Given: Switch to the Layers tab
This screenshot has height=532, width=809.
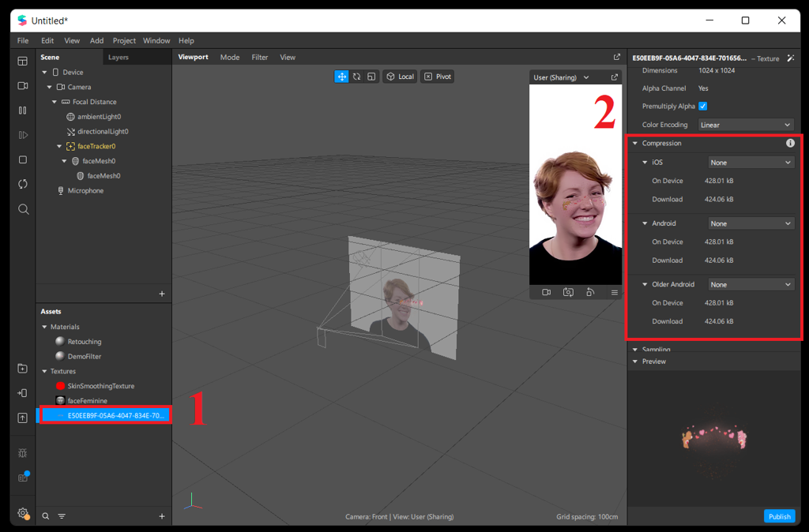Looking at the screenshot, I should (119, 57).
